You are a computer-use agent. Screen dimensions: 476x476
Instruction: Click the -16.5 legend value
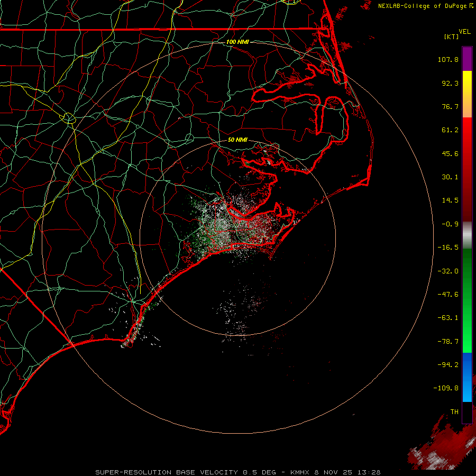click(448, 248)
